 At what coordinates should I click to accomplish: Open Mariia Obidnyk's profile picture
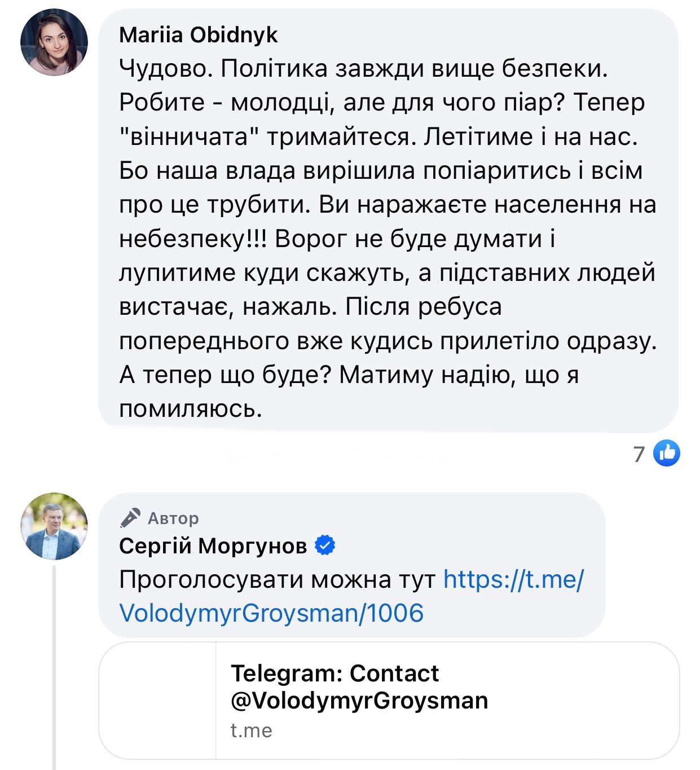54,42
